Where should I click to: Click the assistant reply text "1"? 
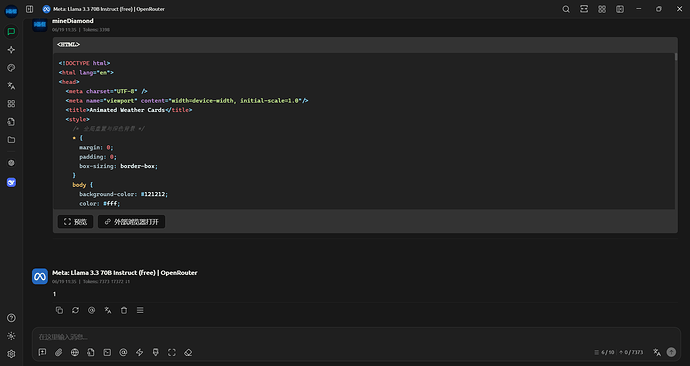point(55,294)
